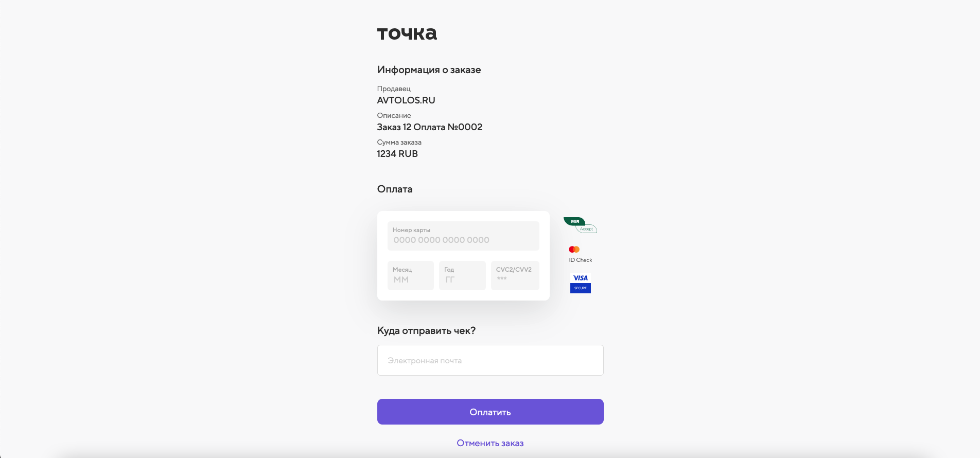Click the Сумма заказа label
The image size is (980, 458).
[399, 143]
